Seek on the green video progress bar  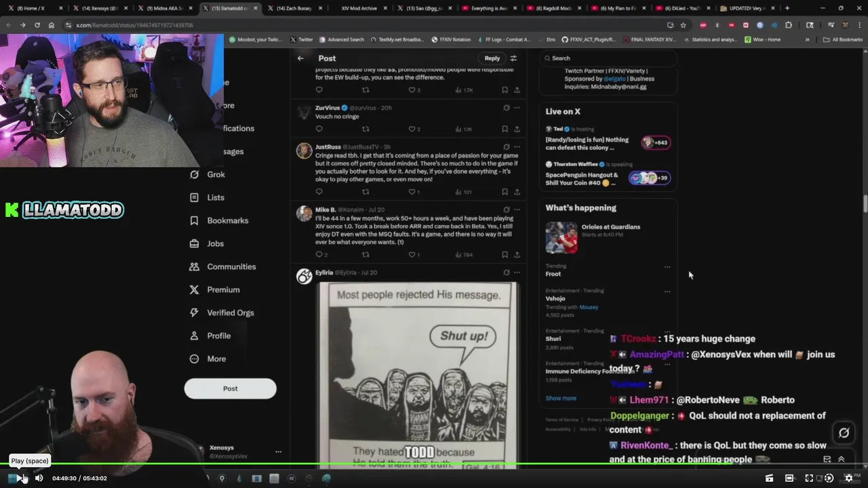pyautogui.click(x=434, y=464)
